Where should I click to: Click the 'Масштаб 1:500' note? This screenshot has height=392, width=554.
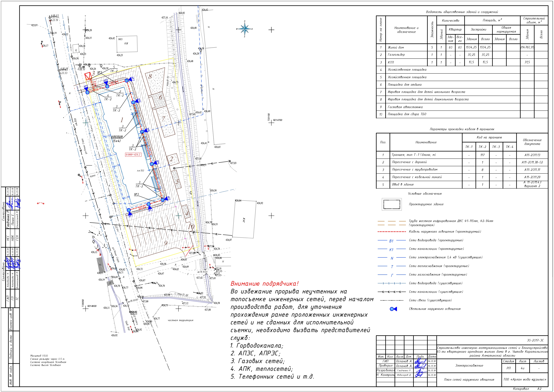[x=39, y=356]
